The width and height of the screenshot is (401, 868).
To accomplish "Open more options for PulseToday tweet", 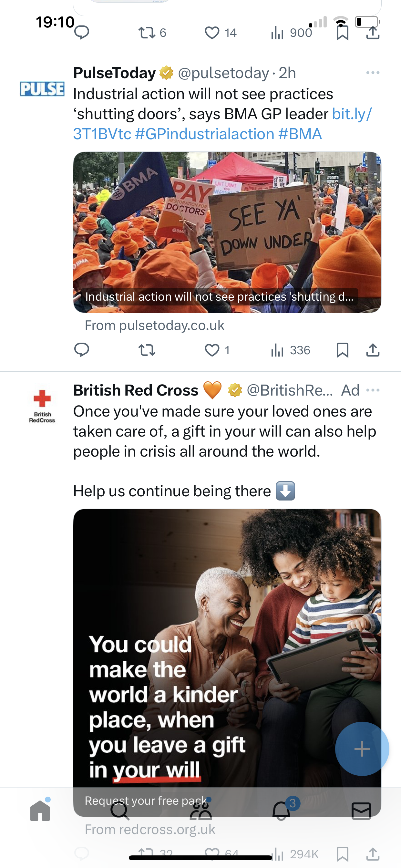I will [x=373, y=73].
